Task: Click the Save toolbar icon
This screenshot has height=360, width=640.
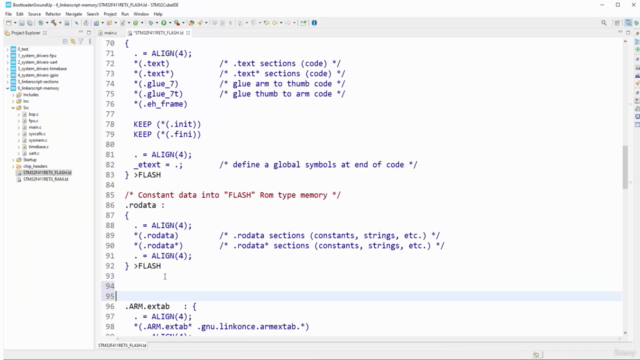Action: click(x=22, y=23)
